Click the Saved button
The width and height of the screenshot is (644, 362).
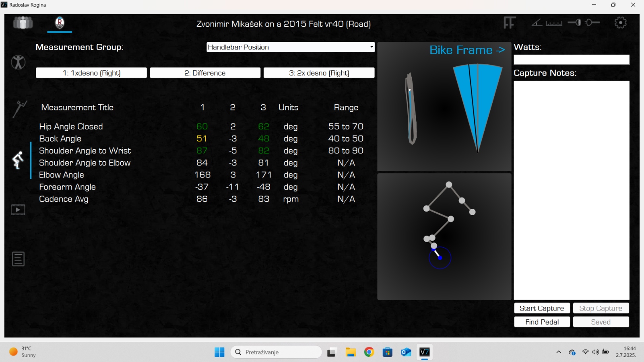tap(601, 322)
